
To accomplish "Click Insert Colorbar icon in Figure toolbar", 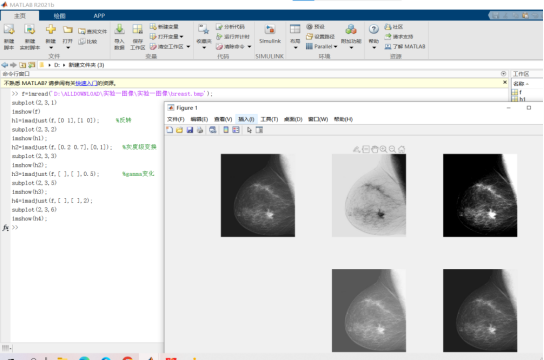I will (226, 130).
